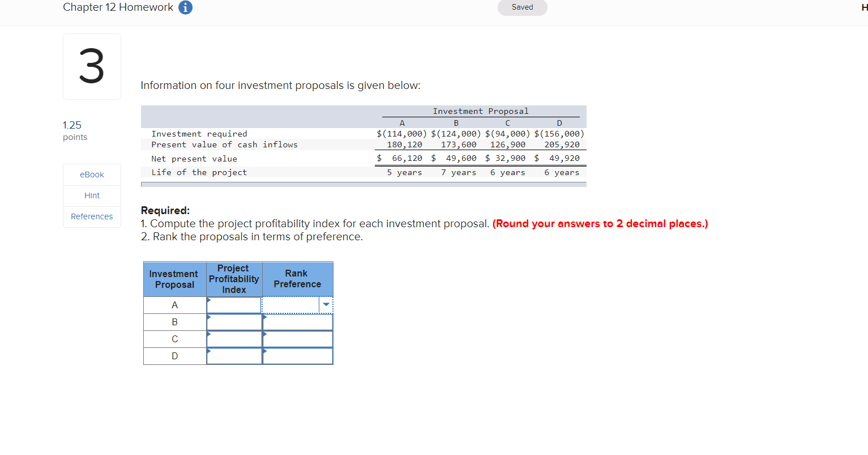Select Profitability Index field for proposal C
Screen dimensions: 868x455
coord(234,339)
